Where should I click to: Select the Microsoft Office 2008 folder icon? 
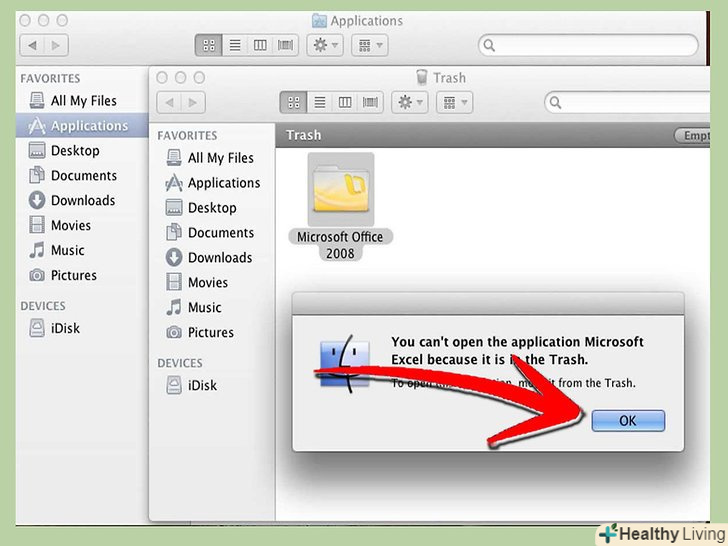pos(341,189)
